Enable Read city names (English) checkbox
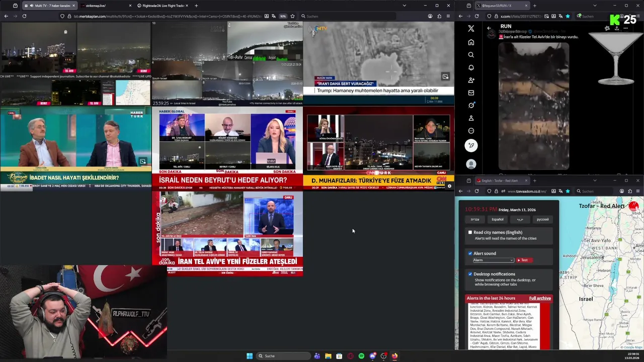644x362 pixels. coord(470,232)
